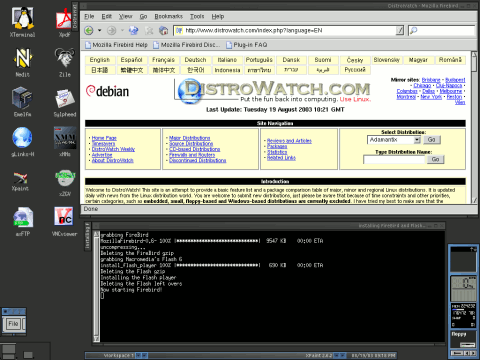Click the Forward arrow in Firebird
The width and height of the screenshot is (480, 360).
click(x=111, y=31)
